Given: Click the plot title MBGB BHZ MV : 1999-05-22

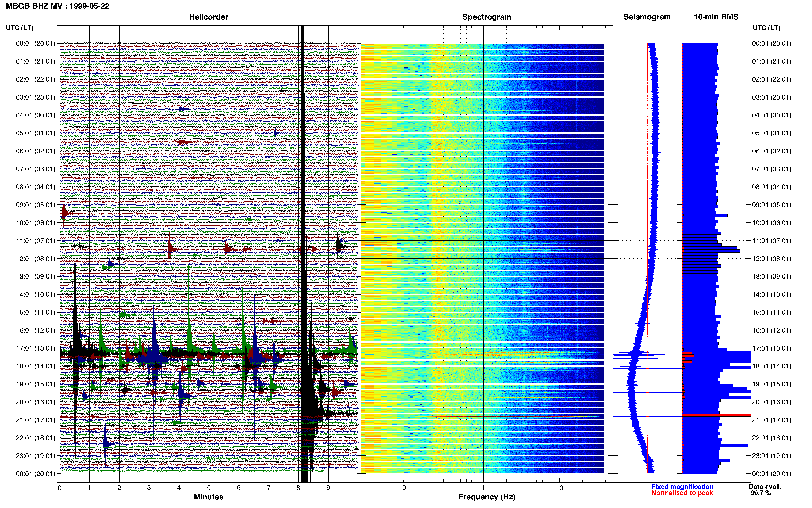Looking at the screenshot, I should pyautogui.click(x=57, y=6).
